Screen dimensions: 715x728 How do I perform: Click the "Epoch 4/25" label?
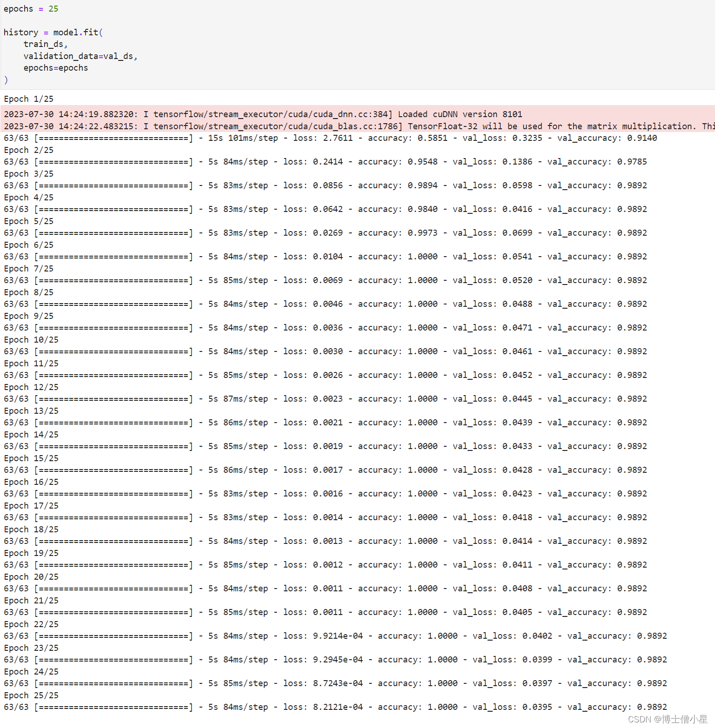29,198
